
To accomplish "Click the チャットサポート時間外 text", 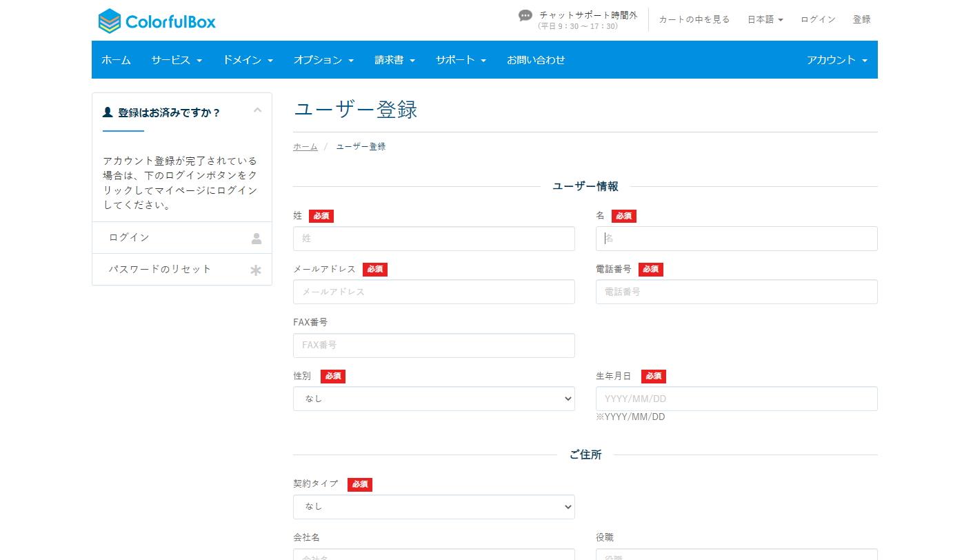I will tap(588, 14).
